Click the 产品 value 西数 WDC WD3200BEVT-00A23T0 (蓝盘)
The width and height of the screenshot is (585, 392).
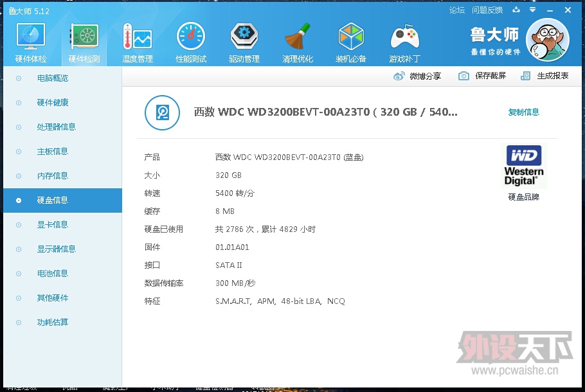coord(289,157)
